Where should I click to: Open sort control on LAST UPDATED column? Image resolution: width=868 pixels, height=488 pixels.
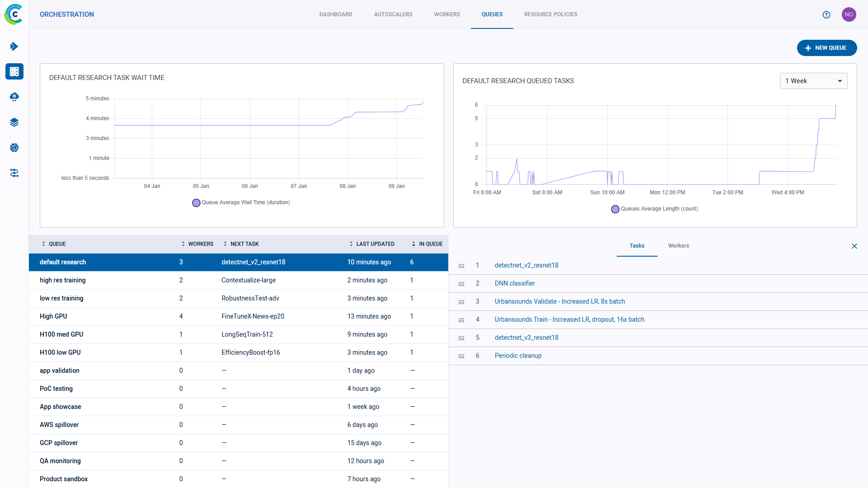click(352, 244)
